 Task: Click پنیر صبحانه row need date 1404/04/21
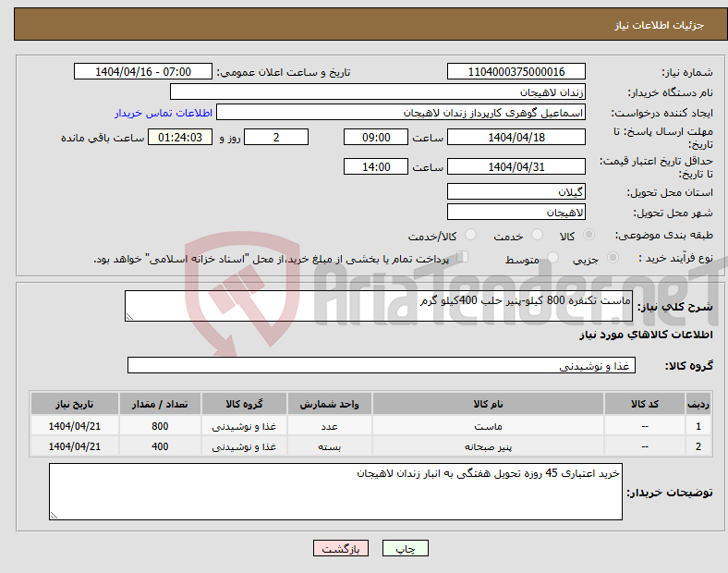tap(74, 446)
